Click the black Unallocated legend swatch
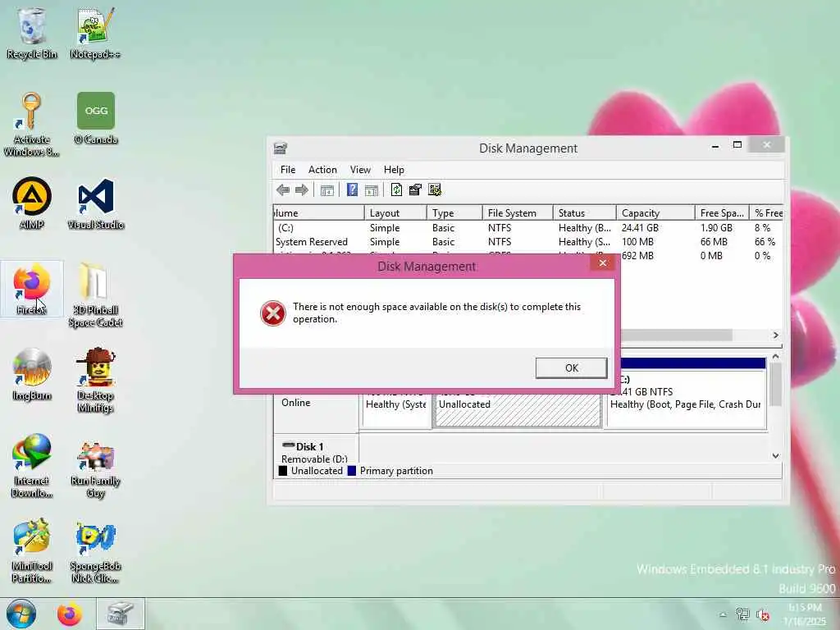Image resolution: width=840 pixels, height=630 pixels. click(283, 471)
